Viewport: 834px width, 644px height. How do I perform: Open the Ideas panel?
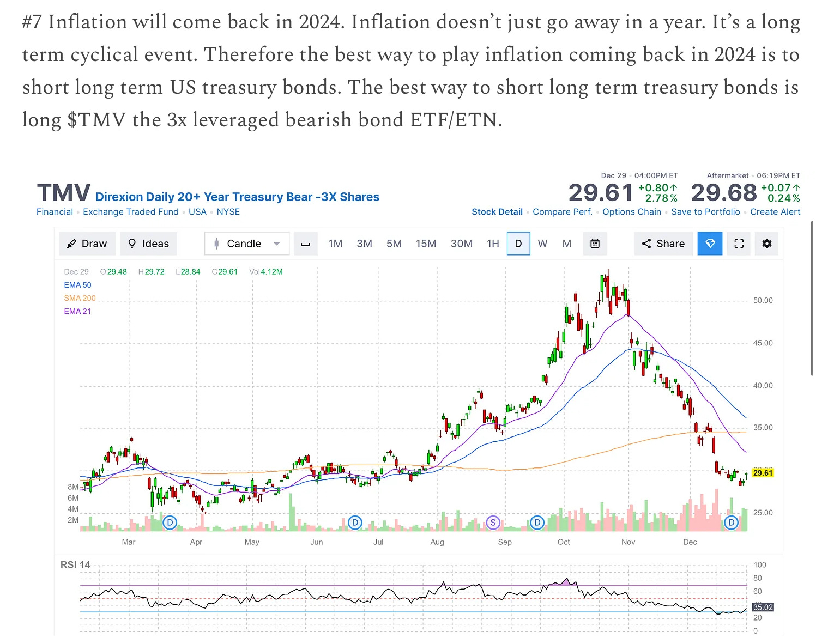coord(148,244)
